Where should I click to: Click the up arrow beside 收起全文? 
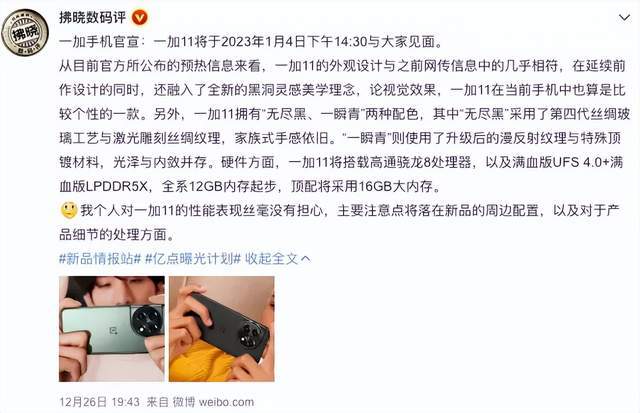[306, 259]
